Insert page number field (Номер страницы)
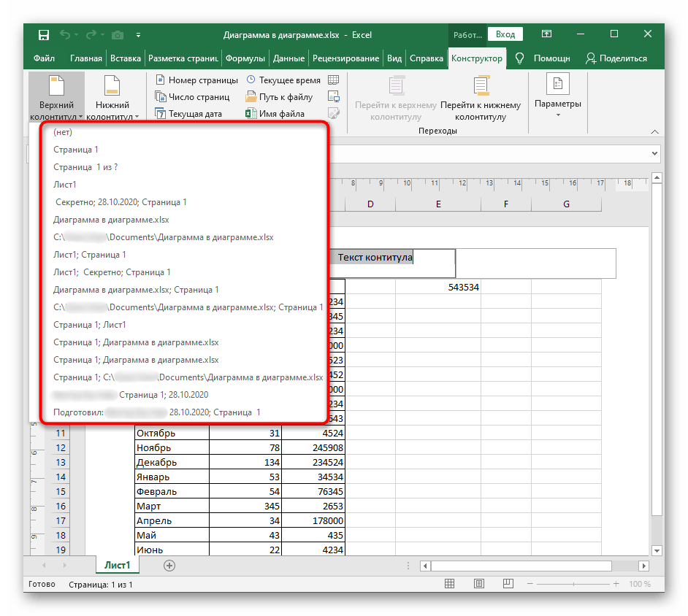Image resolution: width=688 pixels, height=616 pixels. (196, 80)
